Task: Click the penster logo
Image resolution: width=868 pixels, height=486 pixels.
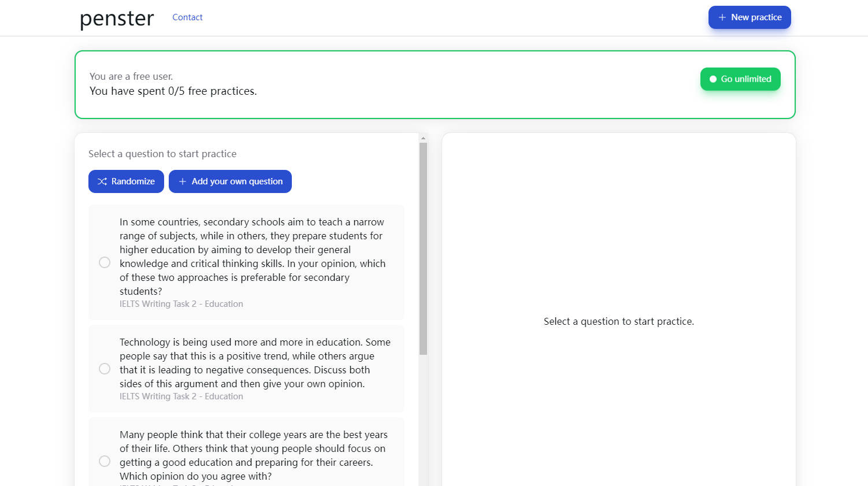Action: (117, 18)
